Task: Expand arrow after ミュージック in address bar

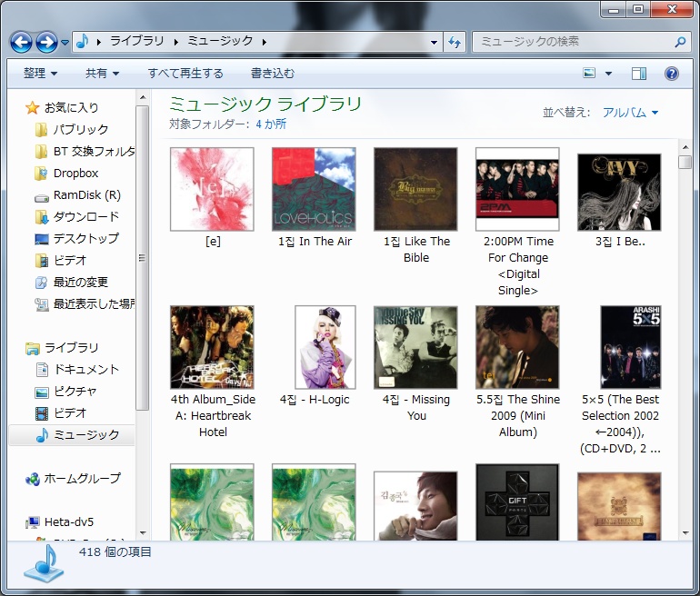Action: (265, 42)
